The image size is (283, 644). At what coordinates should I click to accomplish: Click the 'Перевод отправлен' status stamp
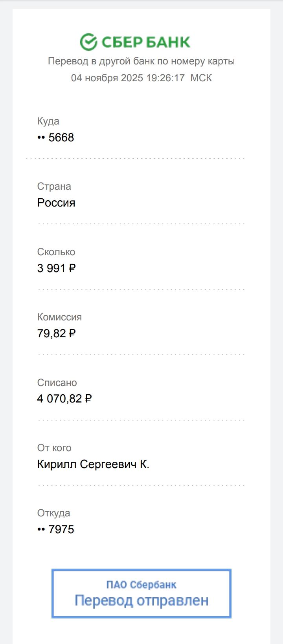141,600
